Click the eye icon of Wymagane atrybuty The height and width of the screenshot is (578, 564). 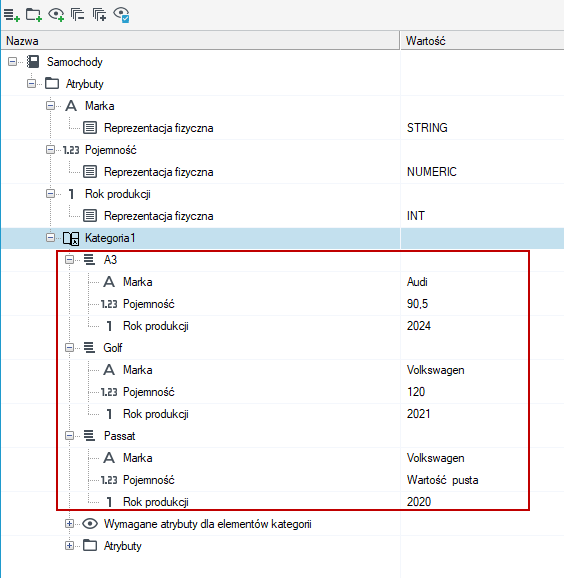coord(90,524)
